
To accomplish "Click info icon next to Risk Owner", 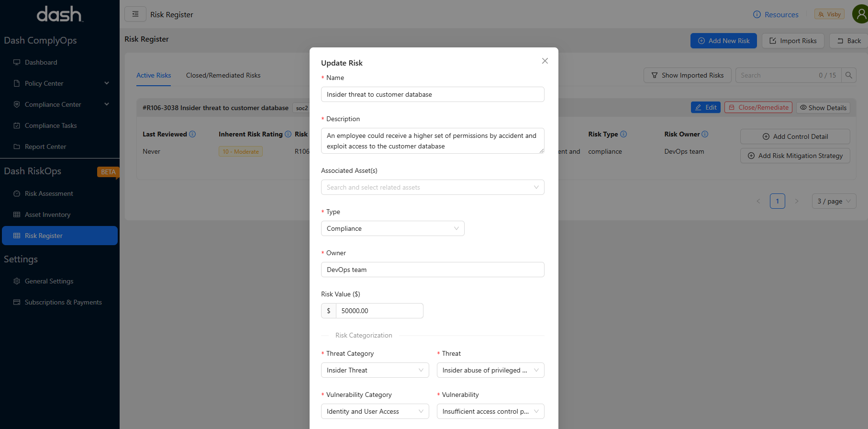I will (x=705, y=134).
